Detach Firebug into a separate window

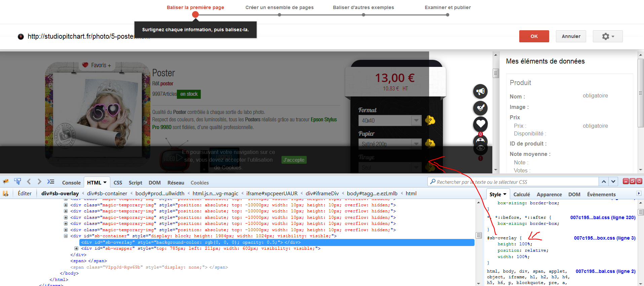[x=633, y=181]
